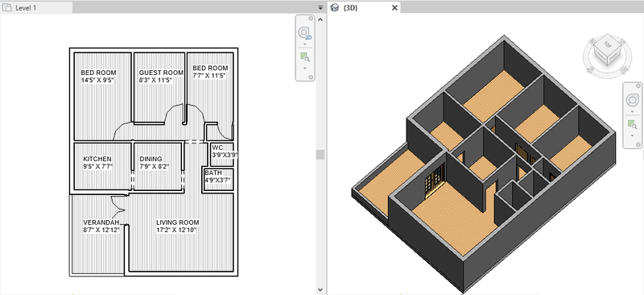The height and width of the screenshot is (295, 644).
Task: Click the 2D steering wheel in Level 1 view
Action: pos(305,33)
